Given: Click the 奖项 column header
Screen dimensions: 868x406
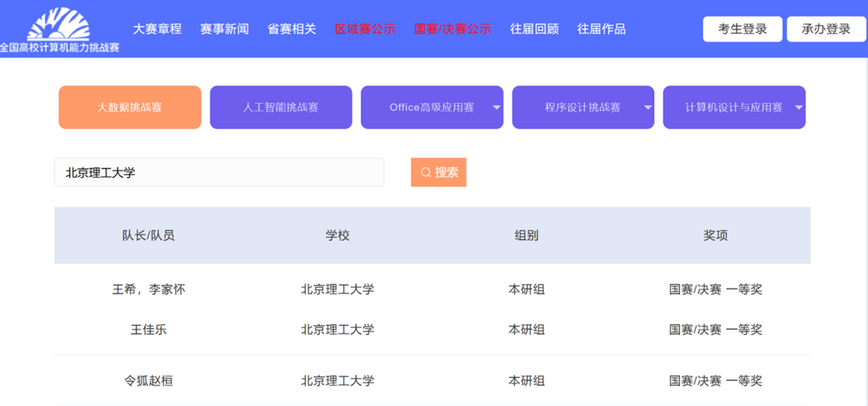Looking at the screenshot, I should tap(715, 235).
